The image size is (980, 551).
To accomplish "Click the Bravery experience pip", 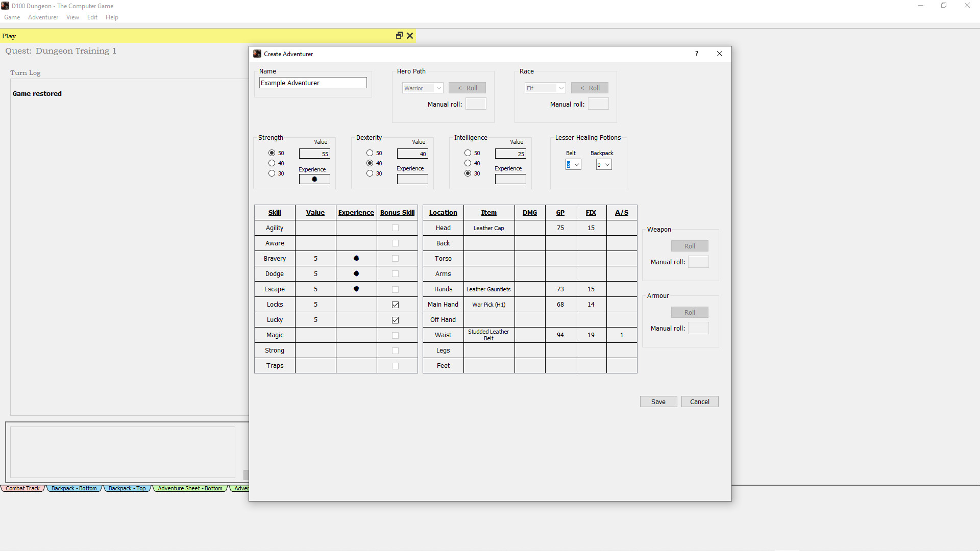I will click(x=356, y=259).
